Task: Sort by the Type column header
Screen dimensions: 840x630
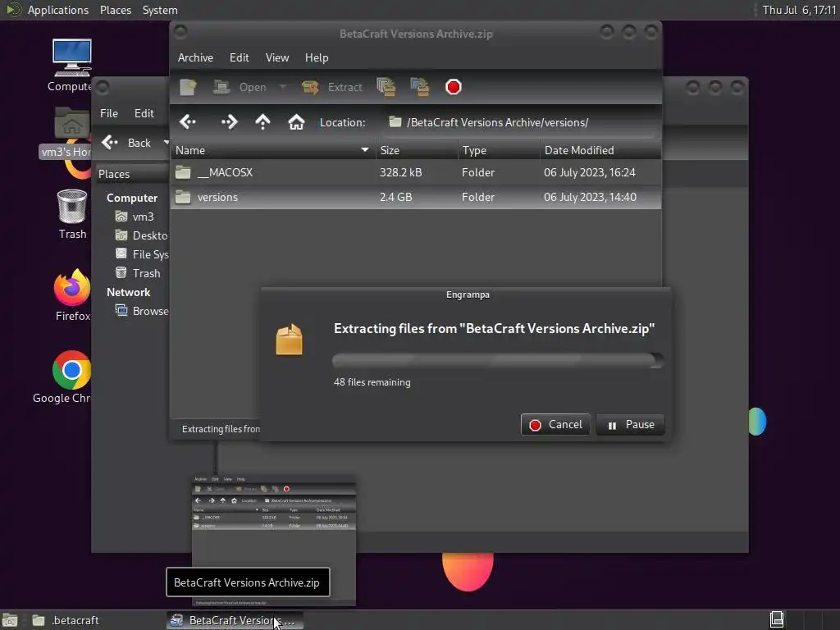Action: [498, 151]
